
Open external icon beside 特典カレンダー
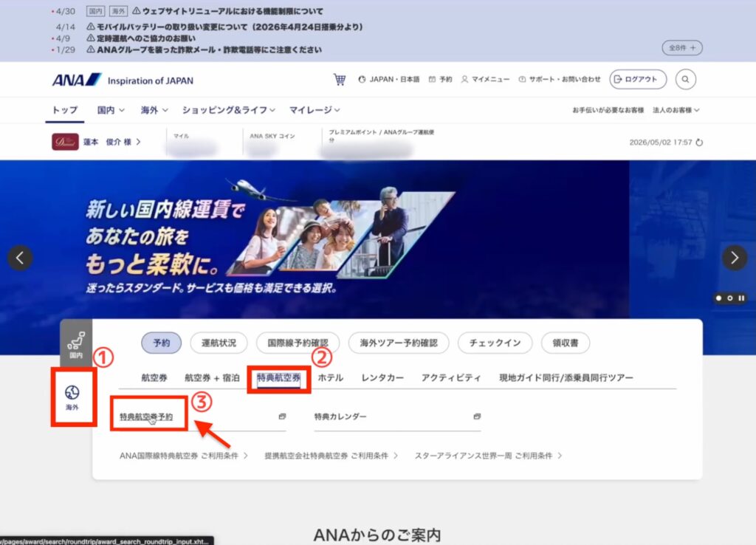point(478,417)
